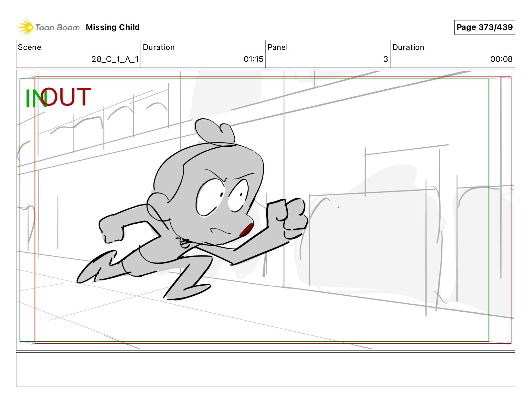
Task: Click the empty notes box below the panel
Action: pos(265,370)
